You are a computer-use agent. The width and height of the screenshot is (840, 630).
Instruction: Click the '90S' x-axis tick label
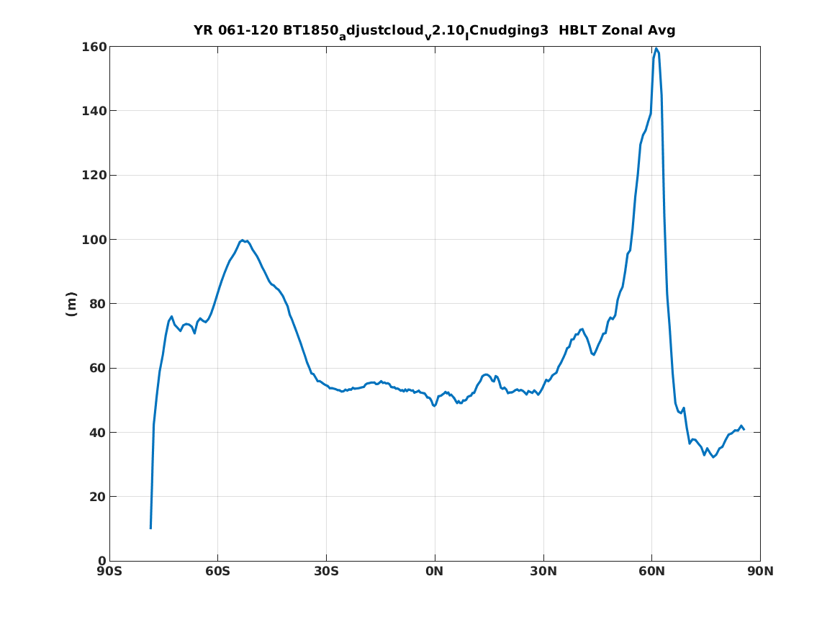click(109, 572)
